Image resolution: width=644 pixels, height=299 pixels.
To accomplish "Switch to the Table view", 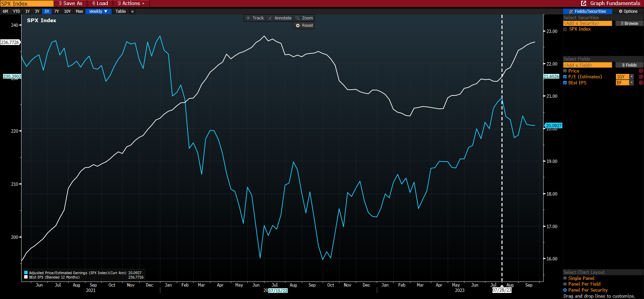I will [x=121, y=11].
